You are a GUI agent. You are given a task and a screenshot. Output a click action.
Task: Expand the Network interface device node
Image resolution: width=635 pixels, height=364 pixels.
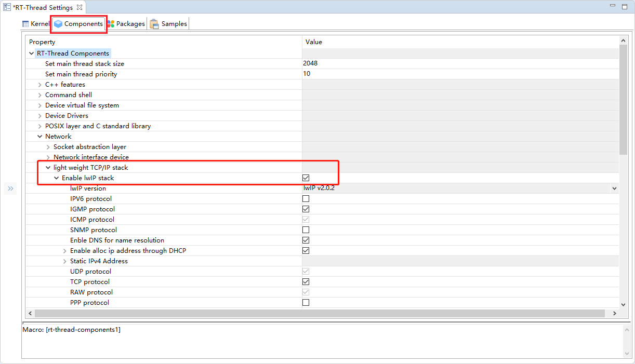click(48, 157)
